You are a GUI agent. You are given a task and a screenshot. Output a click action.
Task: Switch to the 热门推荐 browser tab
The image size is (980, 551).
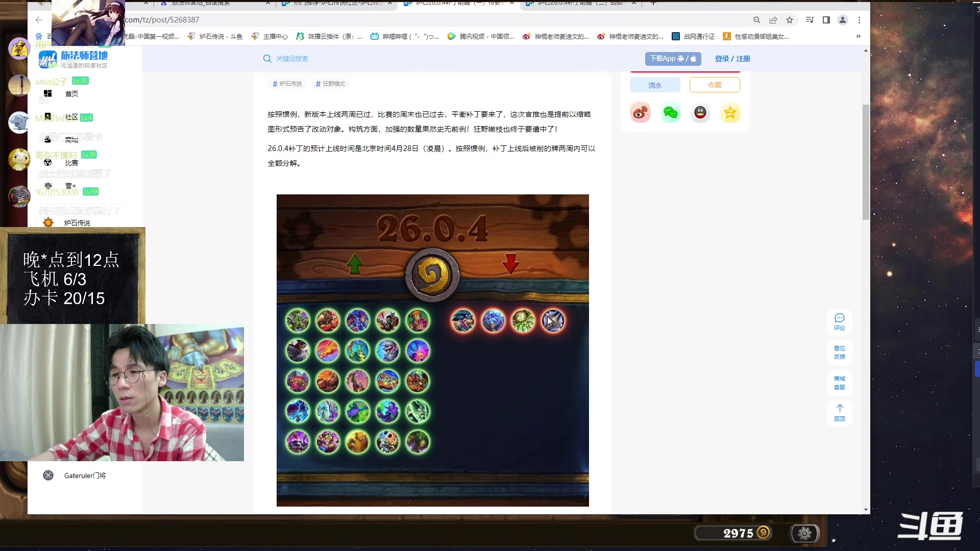332,4
